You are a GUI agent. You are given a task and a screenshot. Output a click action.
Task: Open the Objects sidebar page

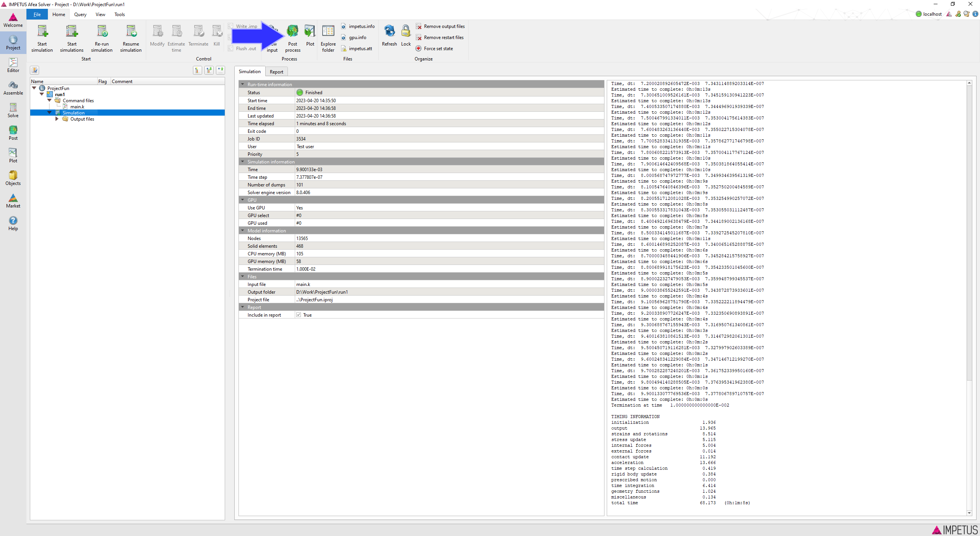[x=13, y=178]
